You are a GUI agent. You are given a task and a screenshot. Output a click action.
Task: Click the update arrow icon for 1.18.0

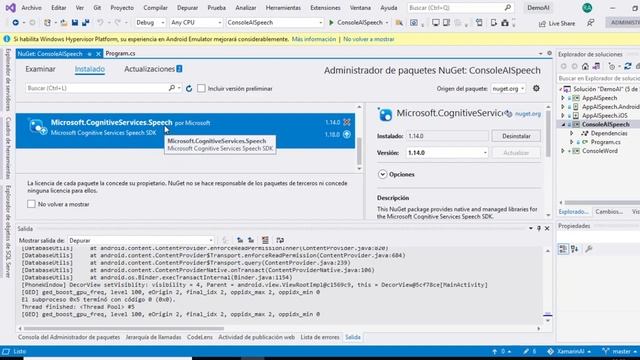[347, 134]
